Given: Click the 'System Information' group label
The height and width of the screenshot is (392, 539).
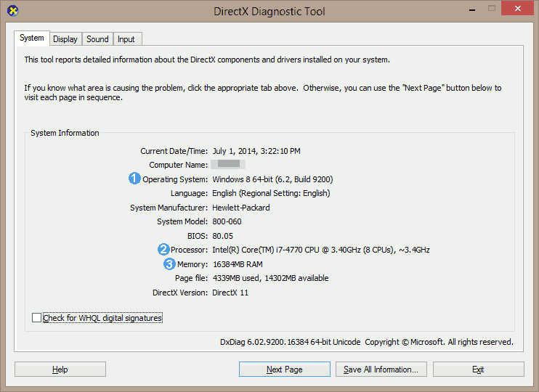Looking at the screenshot, I should pos(65,133).
